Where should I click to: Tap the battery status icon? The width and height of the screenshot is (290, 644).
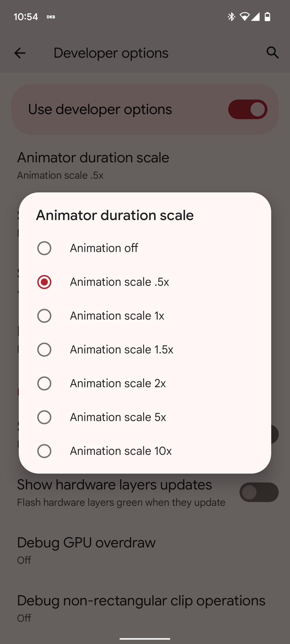267,17
